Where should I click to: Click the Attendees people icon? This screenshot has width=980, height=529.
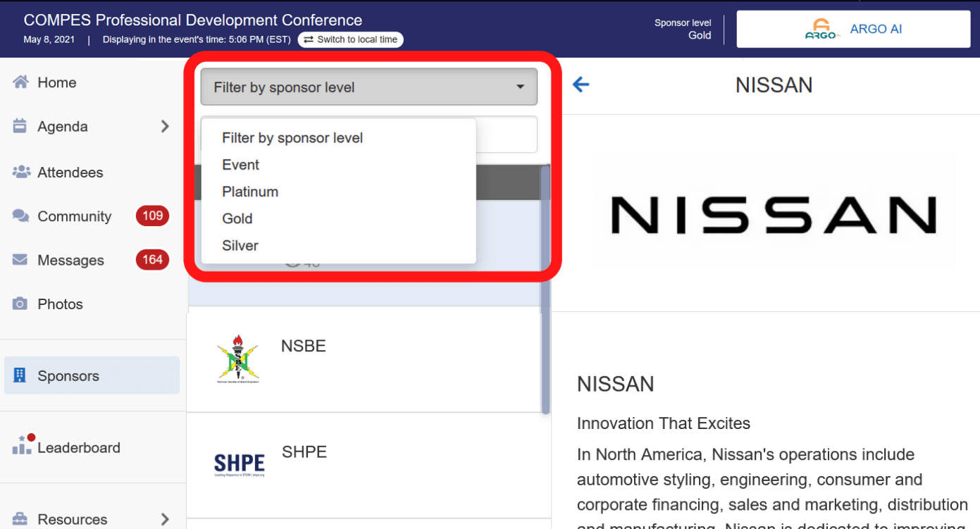tap(21, 172)
